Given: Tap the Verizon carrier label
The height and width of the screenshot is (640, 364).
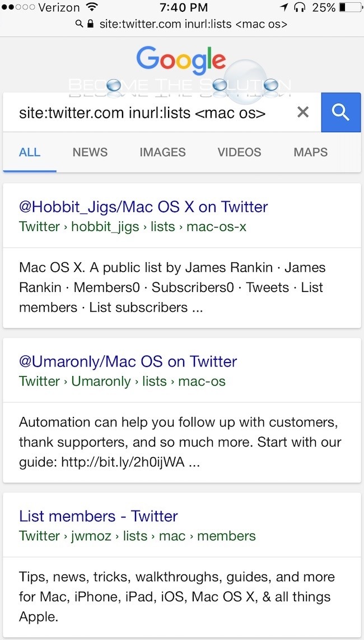Looking at the screenshot, I should (59, 7).
